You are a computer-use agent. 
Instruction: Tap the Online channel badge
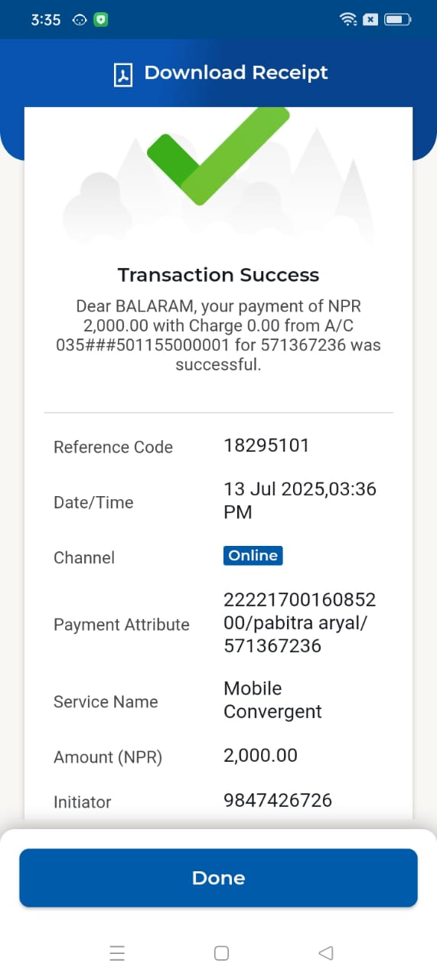[253, 556]
